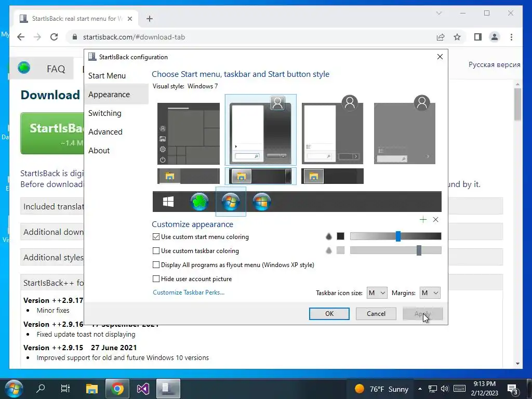Open the Chrome profile avatar menu
The height and width of the screenshot is (399, 532).
click(x=495, y=37)
